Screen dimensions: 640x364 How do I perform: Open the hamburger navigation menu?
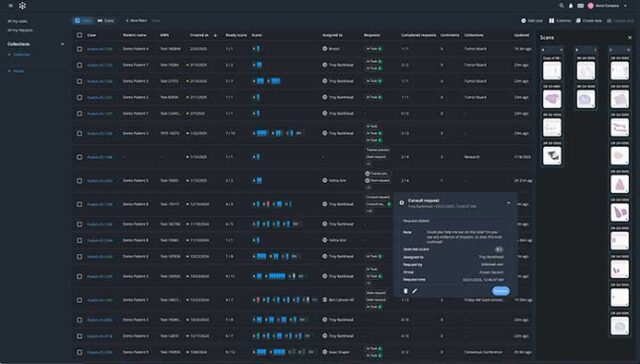[11, 6]
